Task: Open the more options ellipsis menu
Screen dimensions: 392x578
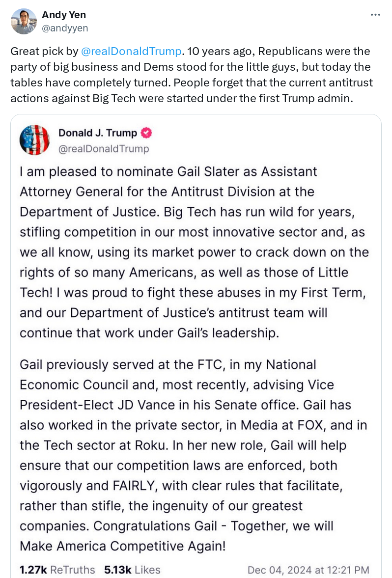Action: click(375, 15)
